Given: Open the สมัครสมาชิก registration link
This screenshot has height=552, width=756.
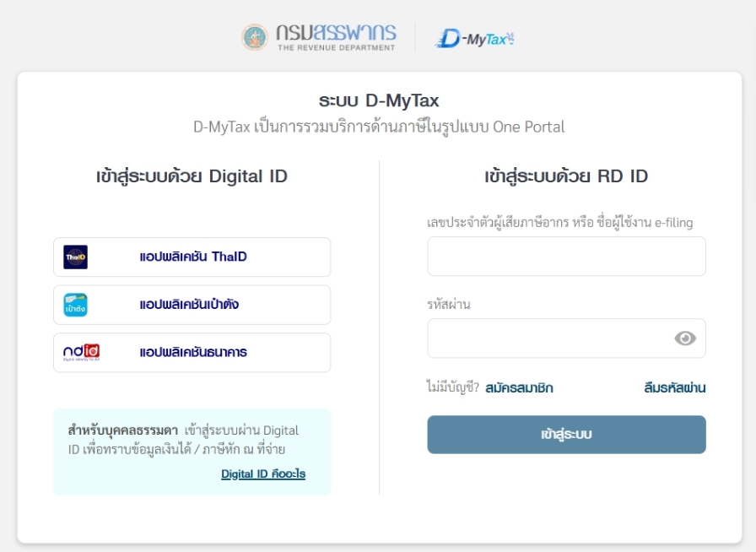Looking at the screenshot, I should pos(519,388).
